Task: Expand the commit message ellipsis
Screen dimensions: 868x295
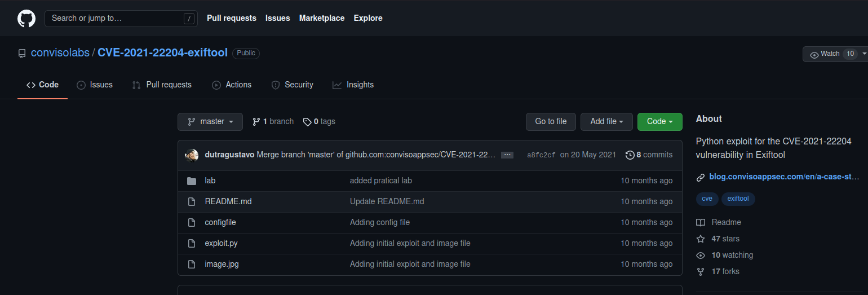Action: pyautogui.click(x=507, y=155)
